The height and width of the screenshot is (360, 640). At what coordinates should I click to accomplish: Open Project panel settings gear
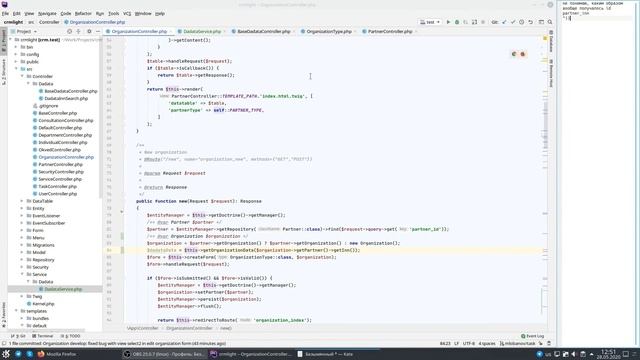click(x=89, y=31)
